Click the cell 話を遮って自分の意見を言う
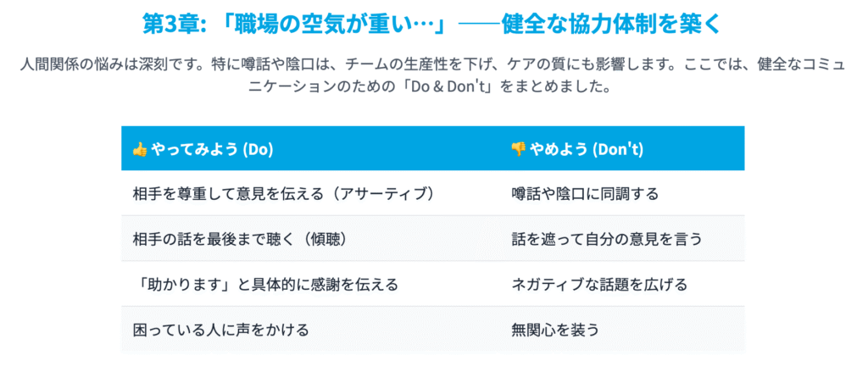 click(x=622, y=239)
